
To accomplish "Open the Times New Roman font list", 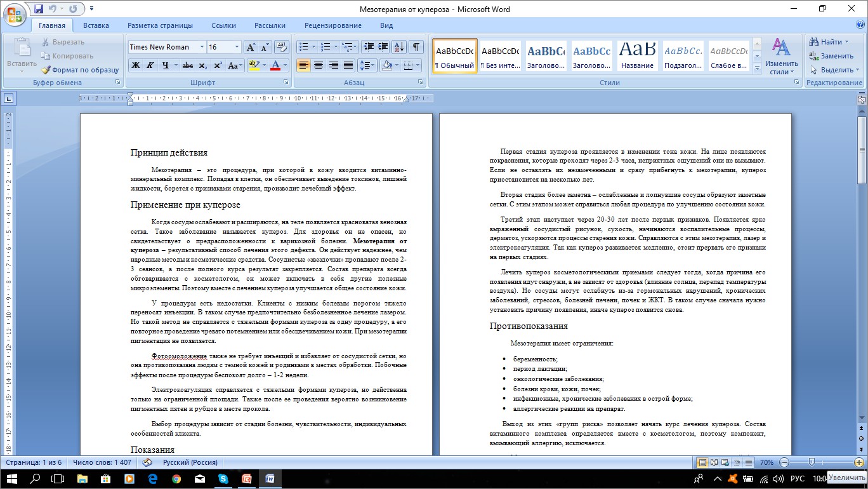I will point(202,47).
